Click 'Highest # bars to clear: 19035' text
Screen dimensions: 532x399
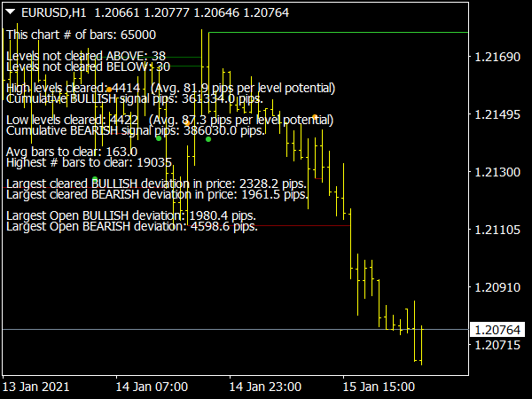[89, 162]
